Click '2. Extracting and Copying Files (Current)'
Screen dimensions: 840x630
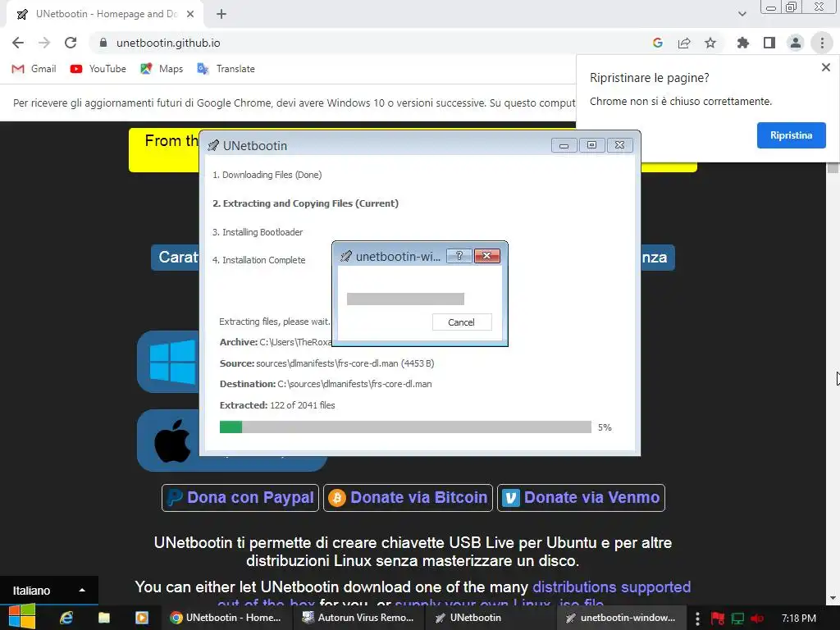pos(305,203)
